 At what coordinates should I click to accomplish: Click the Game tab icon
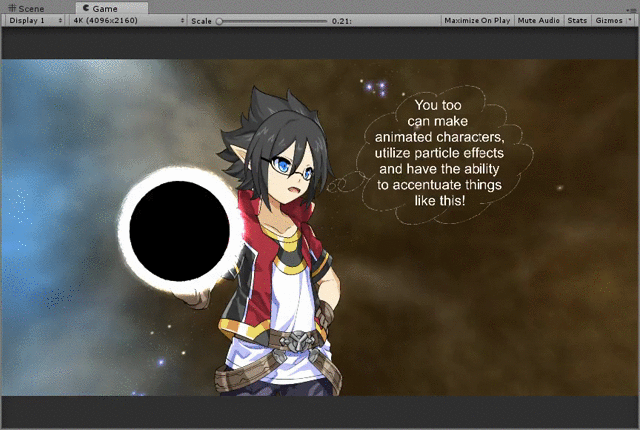86,8
